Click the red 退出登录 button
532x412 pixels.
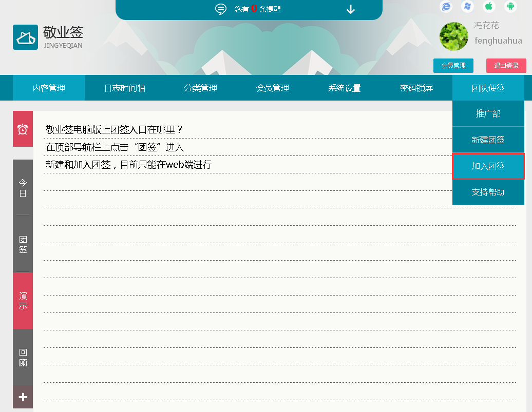[x=506, y=66]
